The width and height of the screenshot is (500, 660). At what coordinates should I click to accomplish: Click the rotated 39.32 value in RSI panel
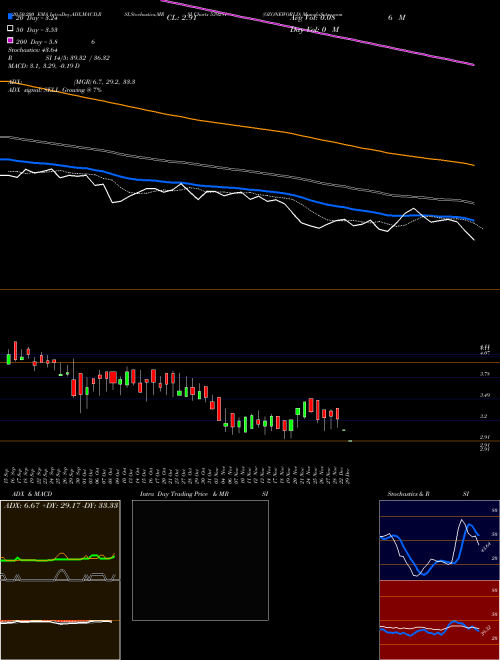[x=484, y=631]
